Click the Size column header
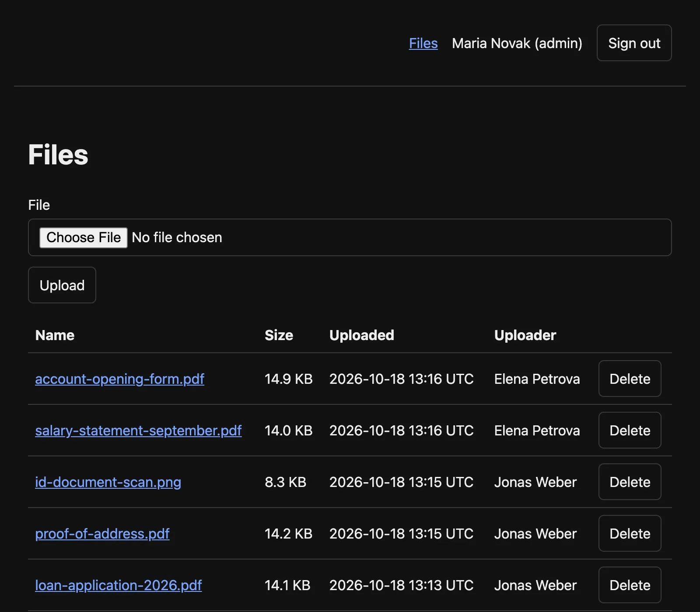700x612 pixels. coord(279,335)
